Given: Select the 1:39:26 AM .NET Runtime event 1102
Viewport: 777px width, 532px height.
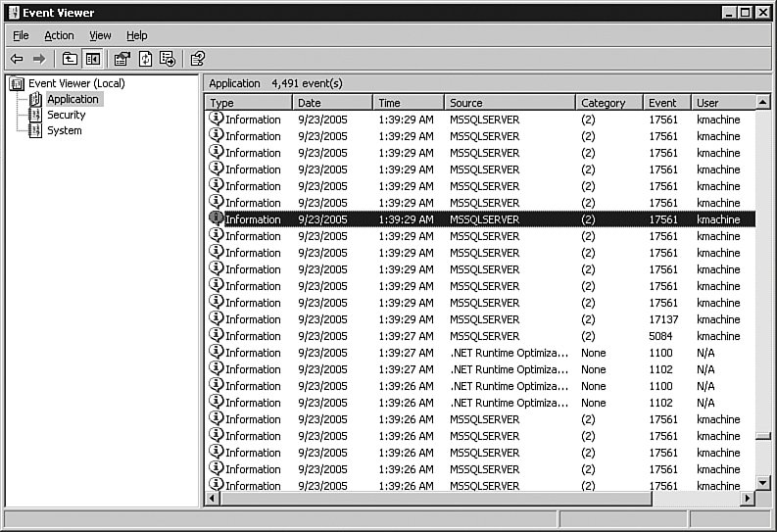Looking at the screenshot, I should tap(480, 403).
